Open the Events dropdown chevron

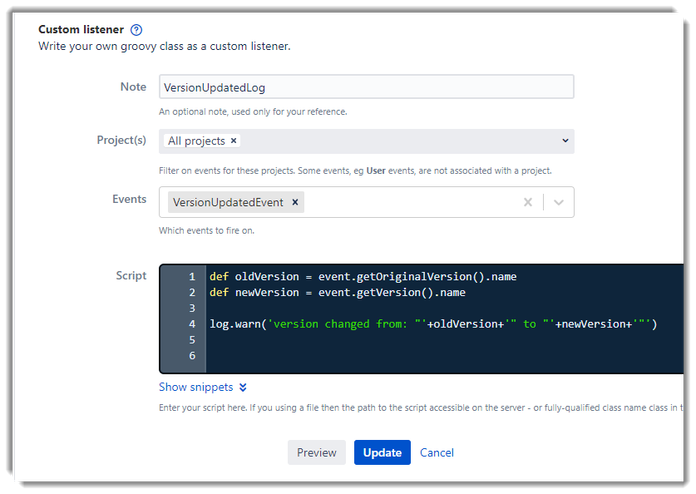click(x=558, y=202)
